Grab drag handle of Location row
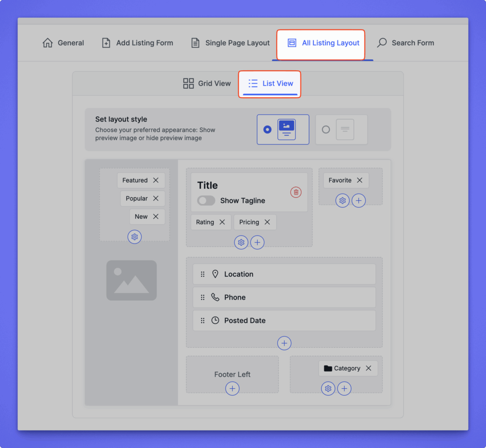486x448 pixels. coord(203,274)
